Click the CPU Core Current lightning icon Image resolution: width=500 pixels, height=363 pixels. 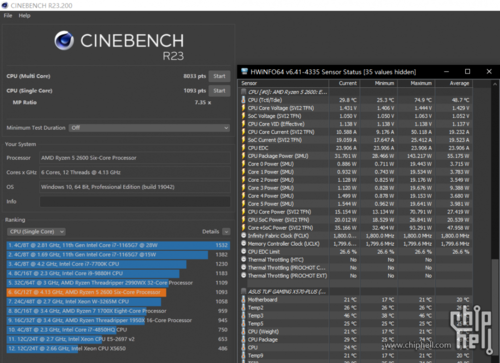tap(243, 132)
